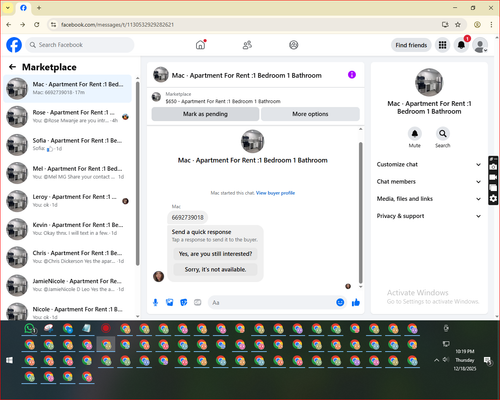The image size is (500, 400).
Task: Click the conversation list scrollbar
Action: tap(138, 173)
